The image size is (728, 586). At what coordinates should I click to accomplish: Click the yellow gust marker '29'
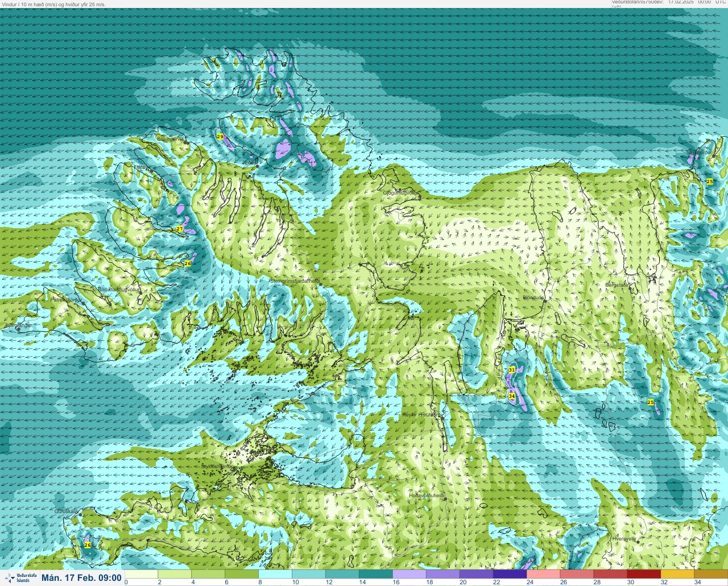[x=220, y=137]
